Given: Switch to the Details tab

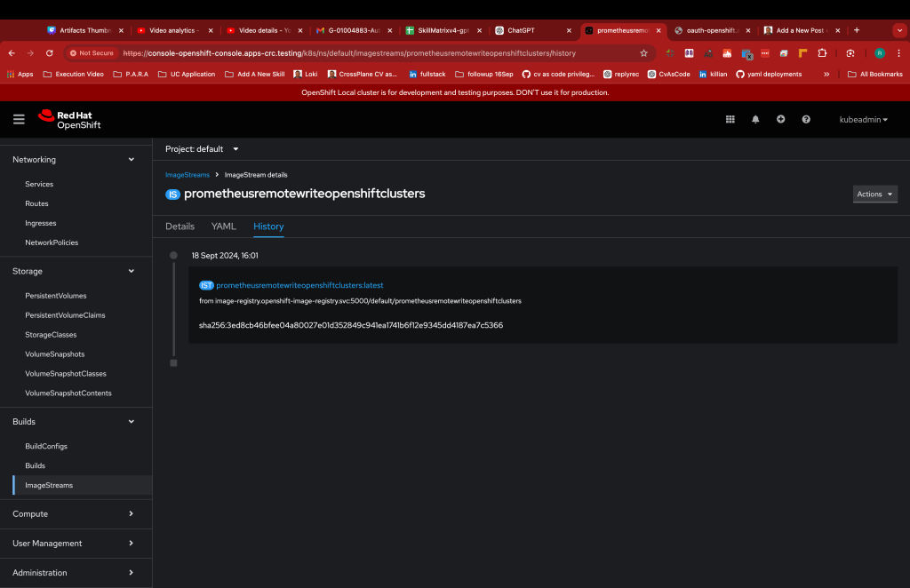Looking at the screenshot, I should pos(180,226).
